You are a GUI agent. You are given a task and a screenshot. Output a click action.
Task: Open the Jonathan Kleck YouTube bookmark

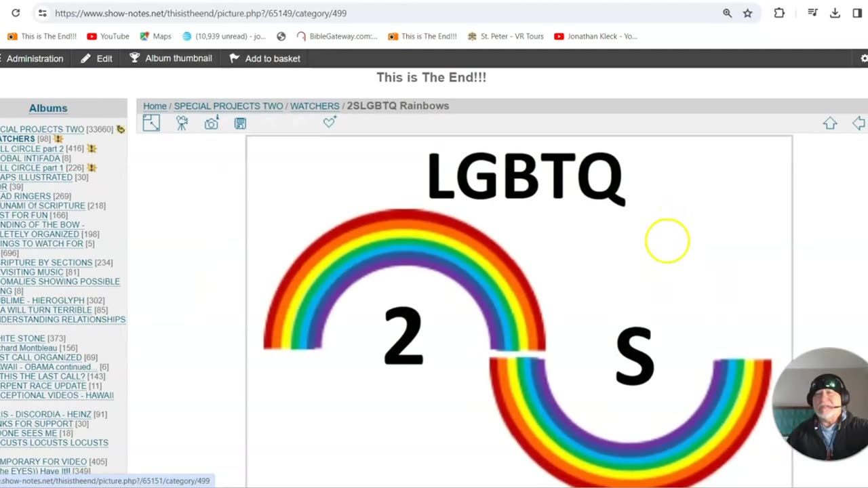[596, 37]
